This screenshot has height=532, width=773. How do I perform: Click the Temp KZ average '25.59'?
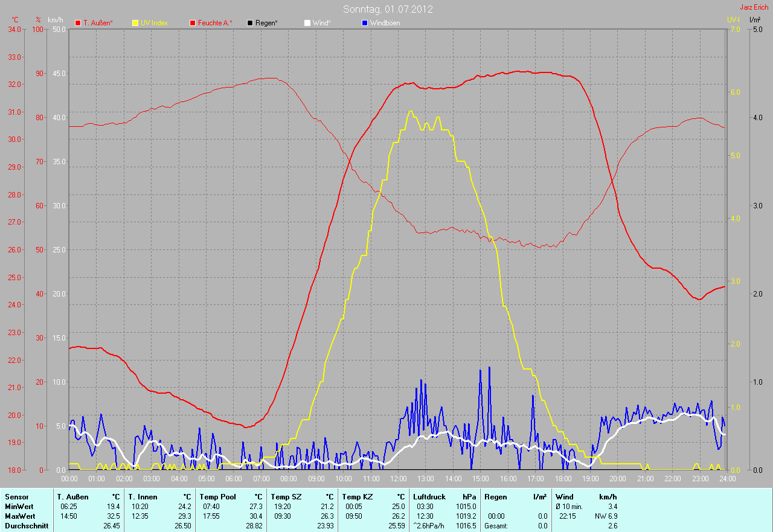(397, 526)
